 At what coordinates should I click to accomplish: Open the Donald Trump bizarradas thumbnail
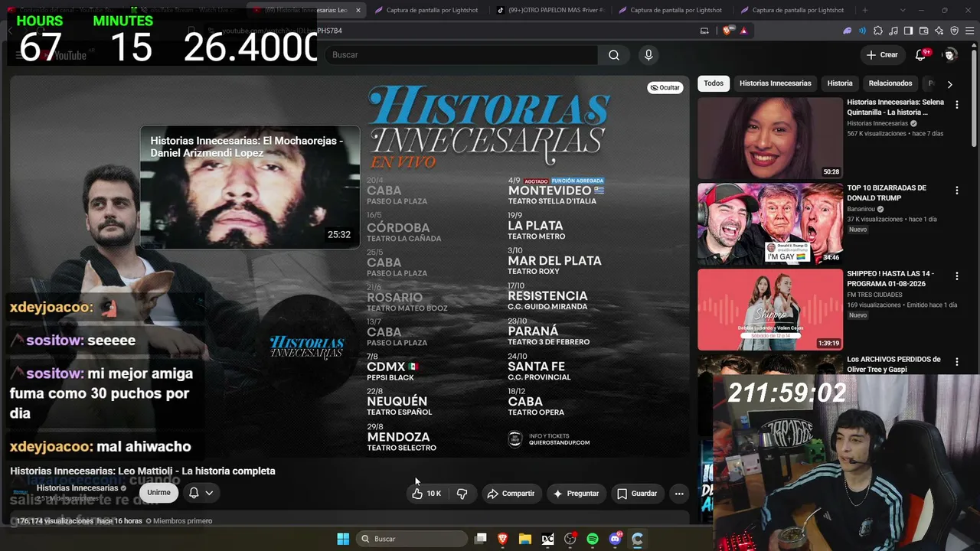click(769, 224)
